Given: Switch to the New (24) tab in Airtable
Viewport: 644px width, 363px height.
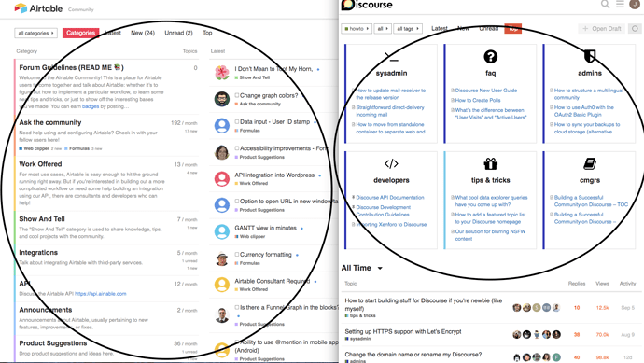Looking at the screenshot, I should pos(143,33).
